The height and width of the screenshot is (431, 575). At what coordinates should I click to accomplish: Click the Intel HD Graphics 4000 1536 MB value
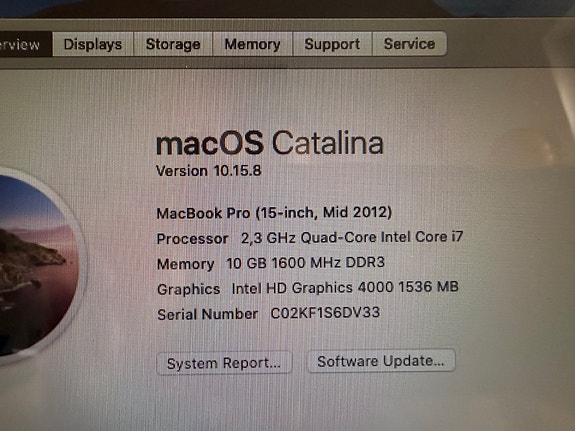click(x=345, y=288)
